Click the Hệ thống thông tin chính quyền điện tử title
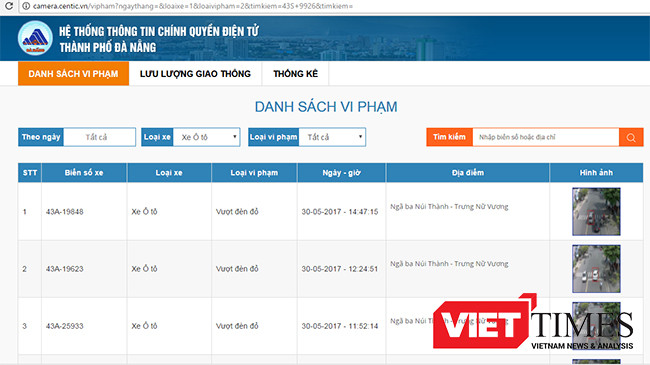This screenshot has width=650, height=365. [159, 31]
